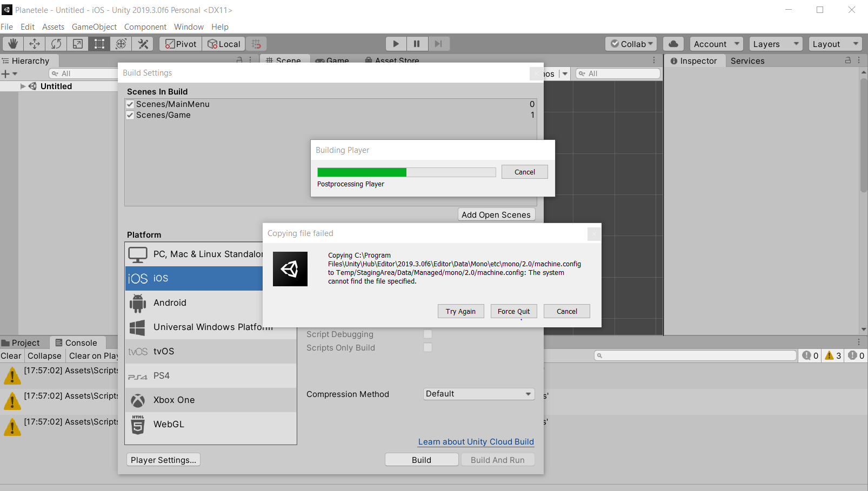The image size is (868, 491).
Task: Select the Rect tool
Action: 99,44
